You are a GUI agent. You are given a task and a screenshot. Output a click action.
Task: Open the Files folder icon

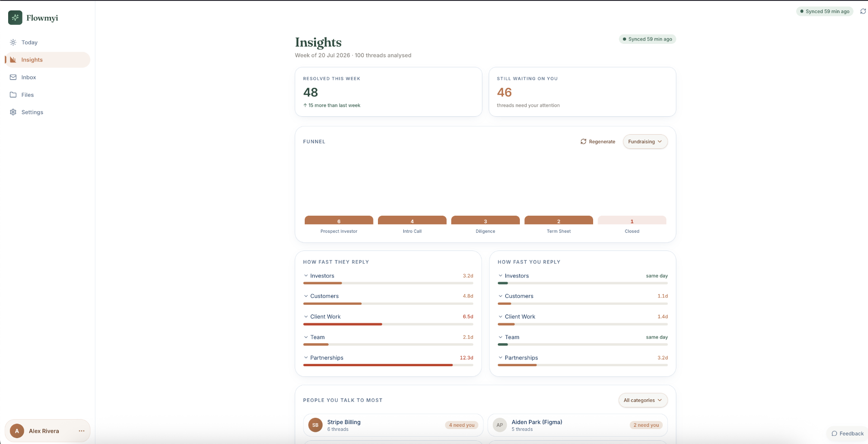13,95
